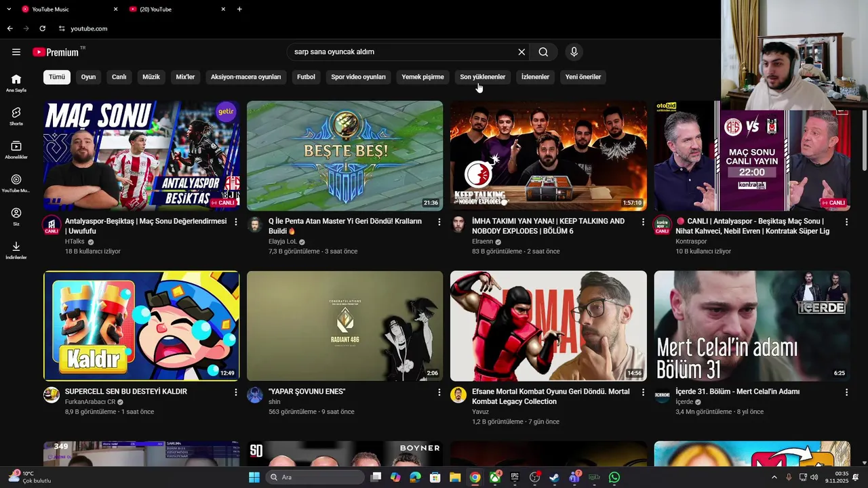Close the YouTube Music tab

pos(115,9)
